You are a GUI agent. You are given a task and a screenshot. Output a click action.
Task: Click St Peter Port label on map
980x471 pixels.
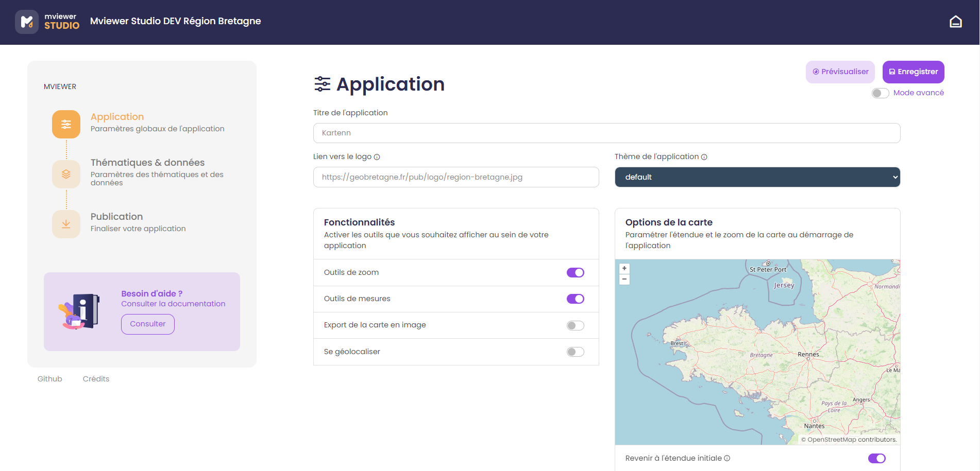pos(768,270)
